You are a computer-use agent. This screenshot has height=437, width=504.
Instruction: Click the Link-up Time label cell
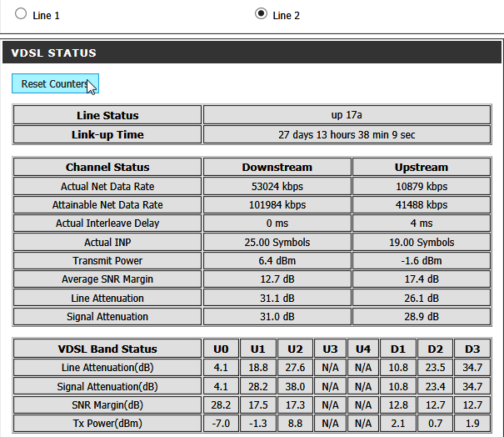(x=107, y=134)
